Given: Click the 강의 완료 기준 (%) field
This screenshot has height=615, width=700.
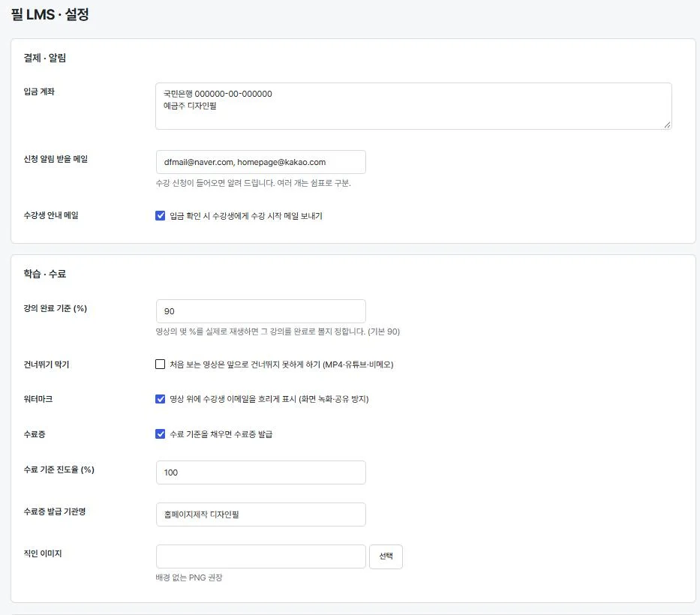Looking at the screenshot, I should pos(260,311).
